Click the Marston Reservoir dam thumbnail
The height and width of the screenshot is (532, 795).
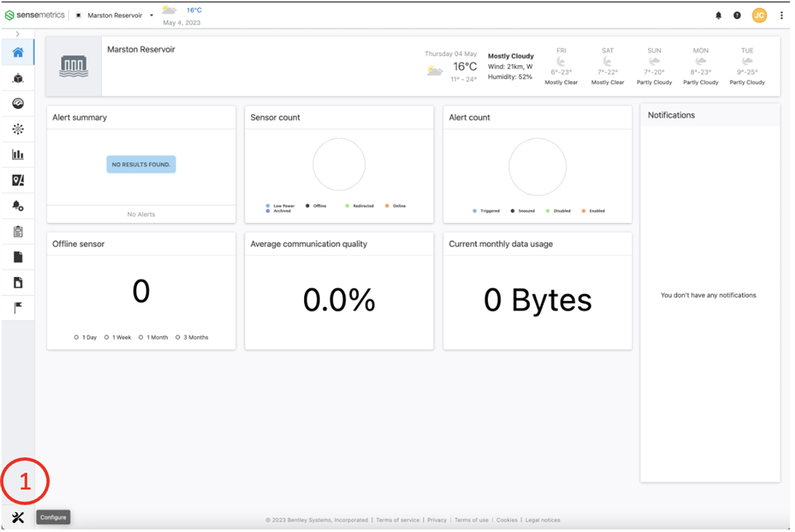tap(74, 66)
